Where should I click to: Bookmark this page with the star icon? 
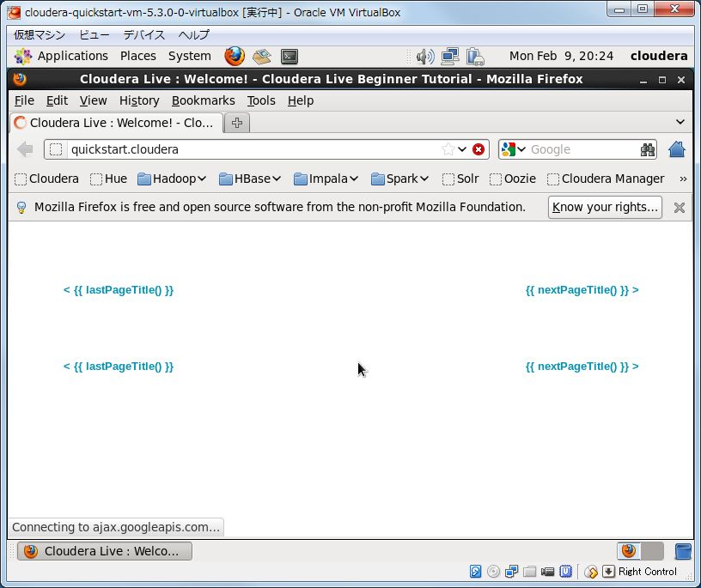[x=448, y=149]
